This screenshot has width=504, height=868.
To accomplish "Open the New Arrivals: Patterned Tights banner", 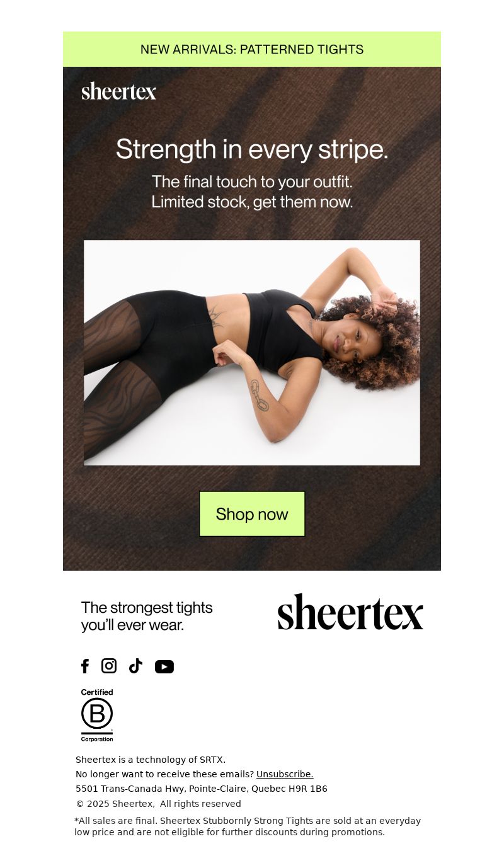I will (x=252, y=49).
